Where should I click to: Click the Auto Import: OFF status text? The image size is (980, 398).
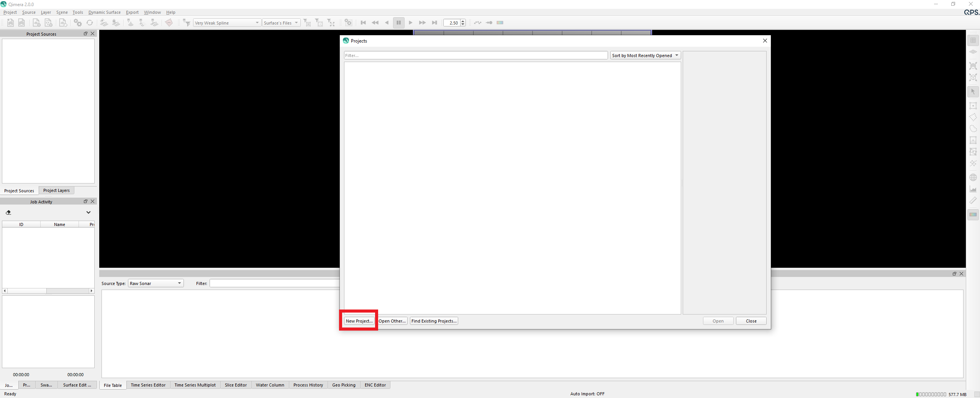coord(587,394)
